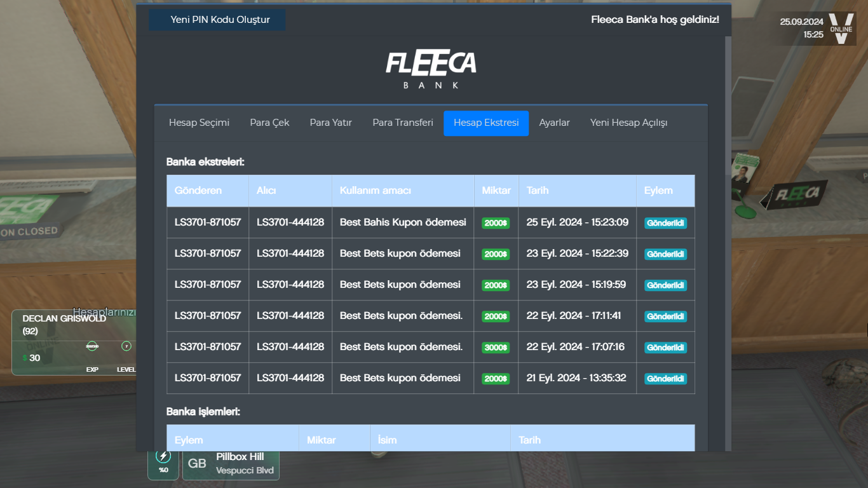Click the purpose text for 23 Eyl. 15:19:59

[x=400, y=285]
